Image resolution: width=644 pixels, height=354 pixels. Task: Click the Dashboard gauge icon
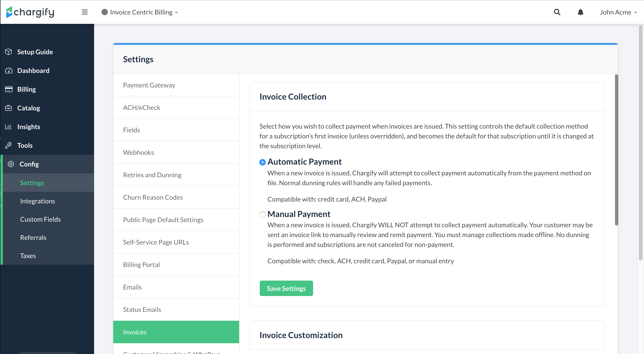pos(8,70)
